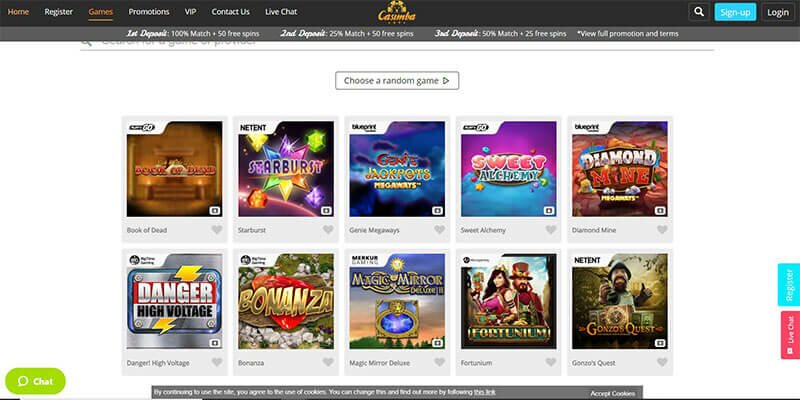Viewport: 800px width, 400px height.
Task: Click the heart icon for Bonanza
Action: (328, 362)
